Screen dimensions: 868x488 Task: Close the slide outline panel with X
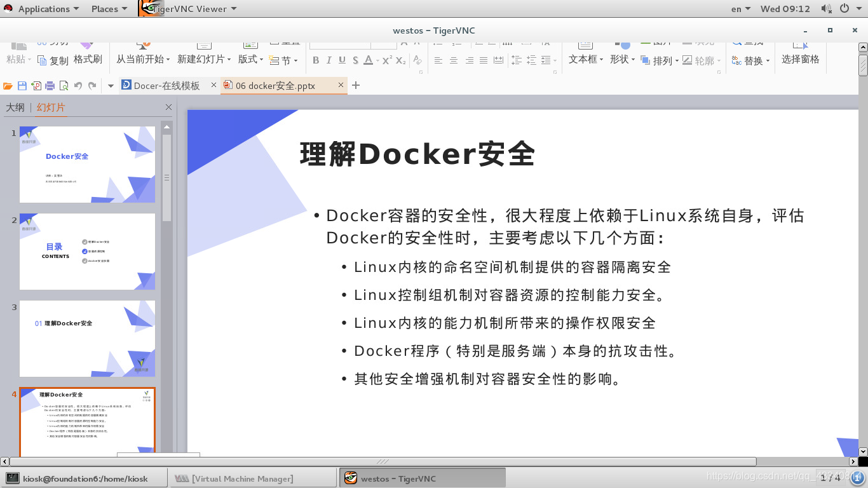(x=168, y=107)
